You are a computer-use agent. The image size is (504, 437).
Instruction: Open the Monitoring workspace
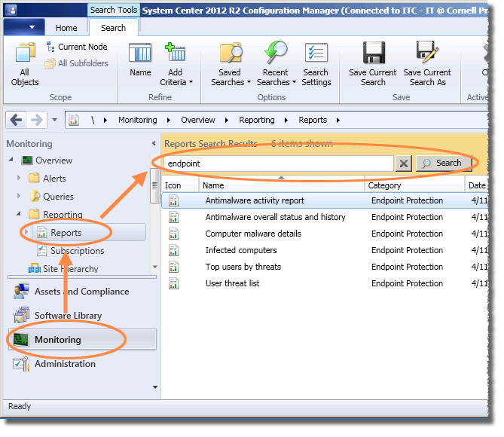click(82, 340)
